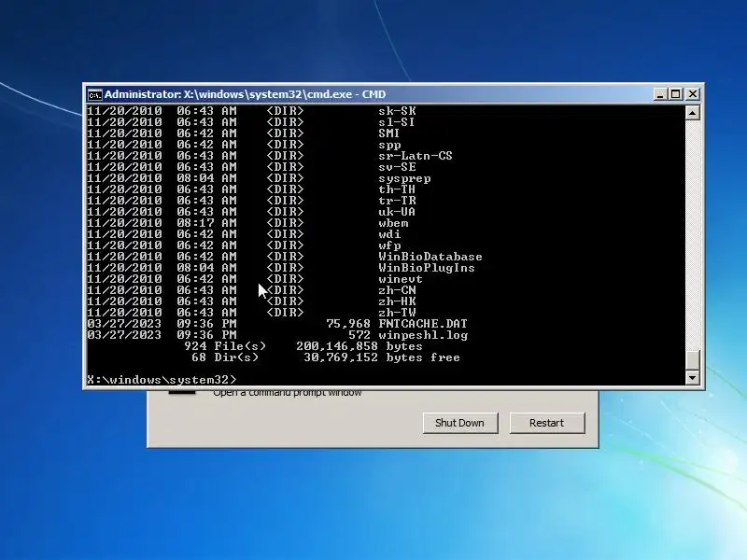747x560 pixels.
Task: Click the Restart button
Action: [x=546, y=423]
